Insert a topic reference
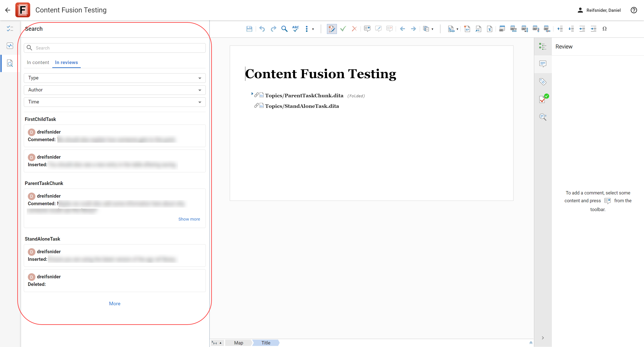The width and height of the screenshot is (644, 347). pos(478,29)
